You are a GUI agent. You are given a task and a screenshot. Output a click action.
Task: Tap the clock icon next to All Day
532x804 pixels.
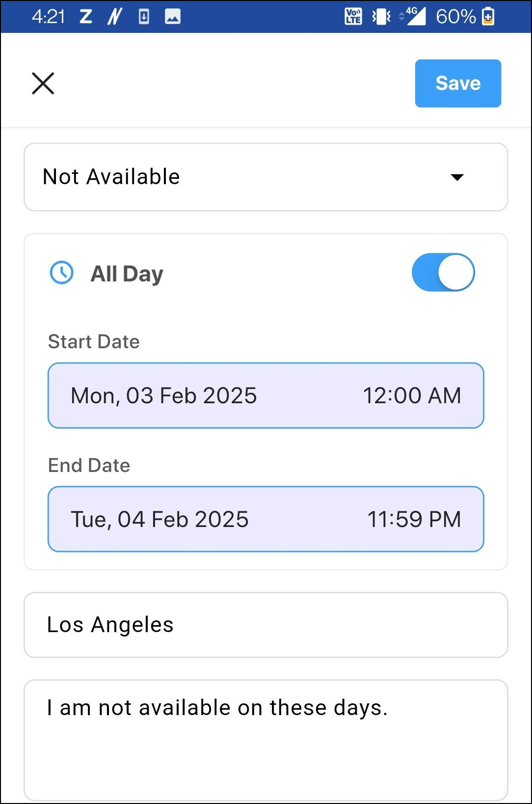pos(62,273)
